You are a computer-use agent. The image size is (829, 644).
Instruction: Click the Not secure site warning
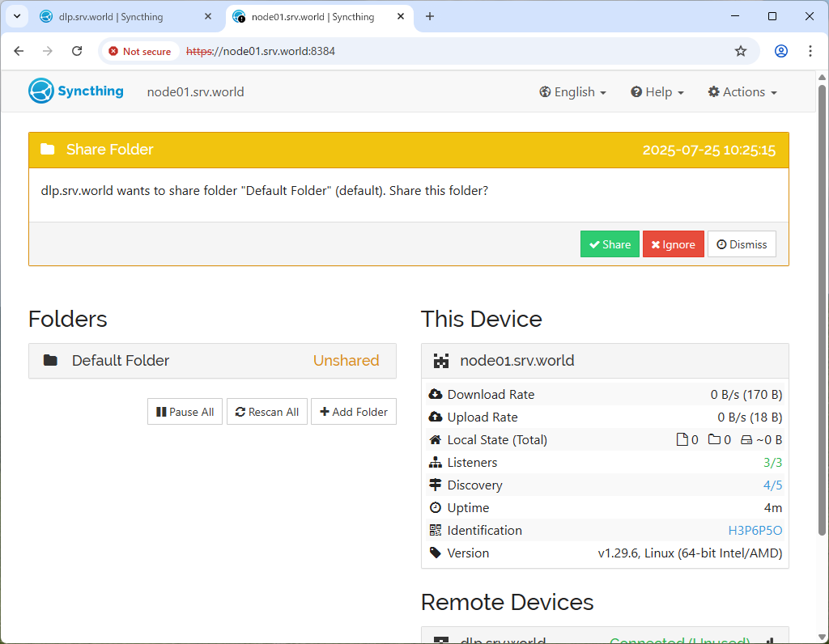click(140, 51)
